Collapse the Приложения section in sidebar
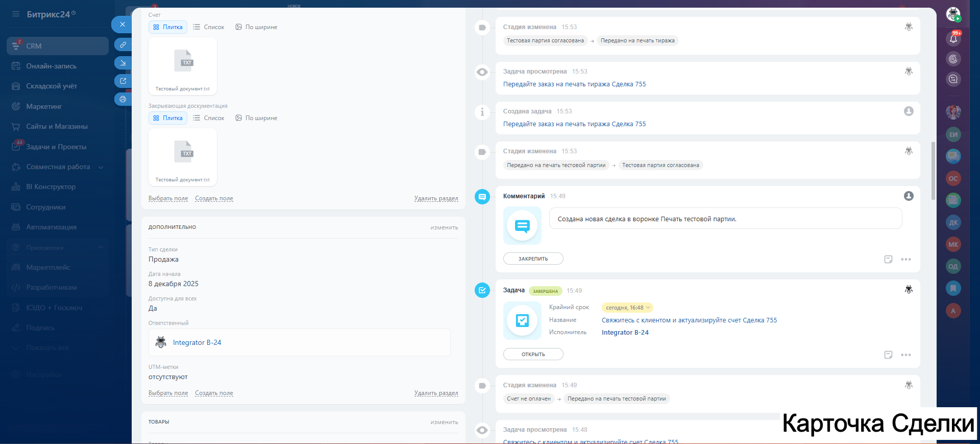The width and height of the screenshot is (980, 444). (x=101, y=247)
